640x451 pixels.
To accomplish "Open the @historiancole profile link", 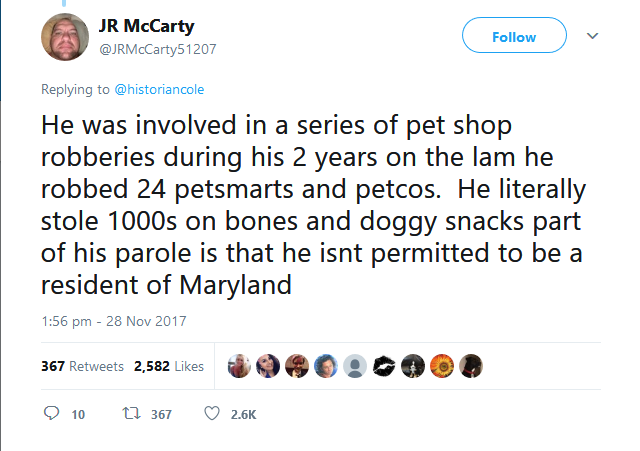I will point(158,90).
